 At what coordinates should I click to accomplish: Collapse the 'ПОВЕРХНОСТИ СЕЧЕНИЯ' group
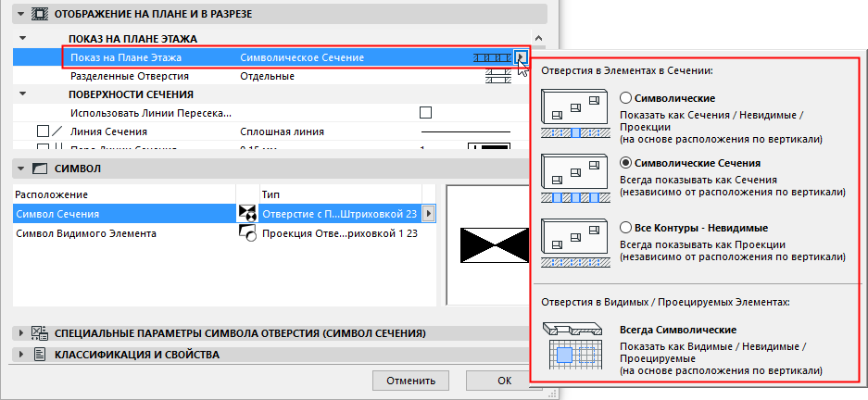pos(22,94)
